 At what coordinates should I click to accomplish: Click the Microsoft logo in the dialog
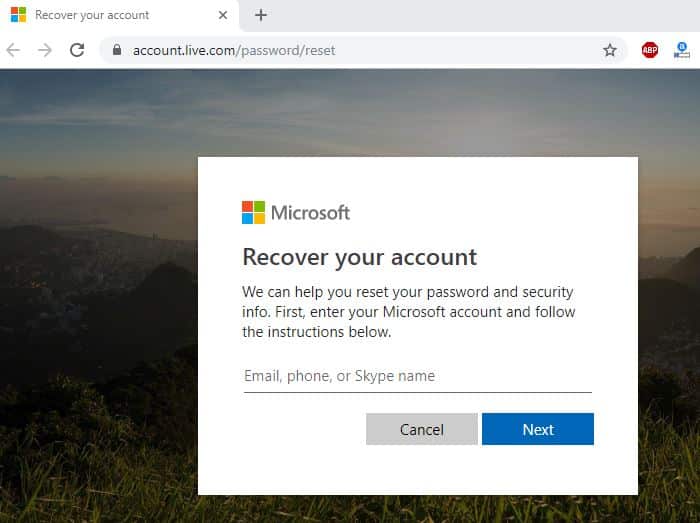tap(296, 212)
